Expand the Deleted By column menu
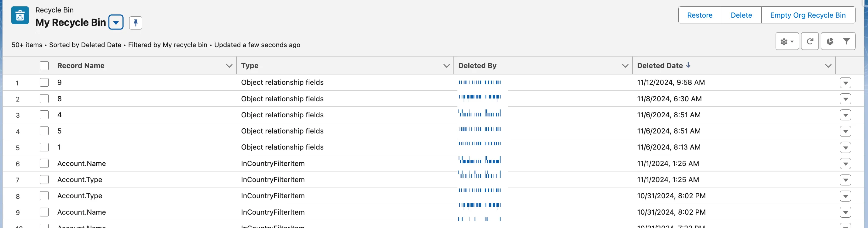Image resolution: width=868 pixels, height=228 pixels. [625, 66]
